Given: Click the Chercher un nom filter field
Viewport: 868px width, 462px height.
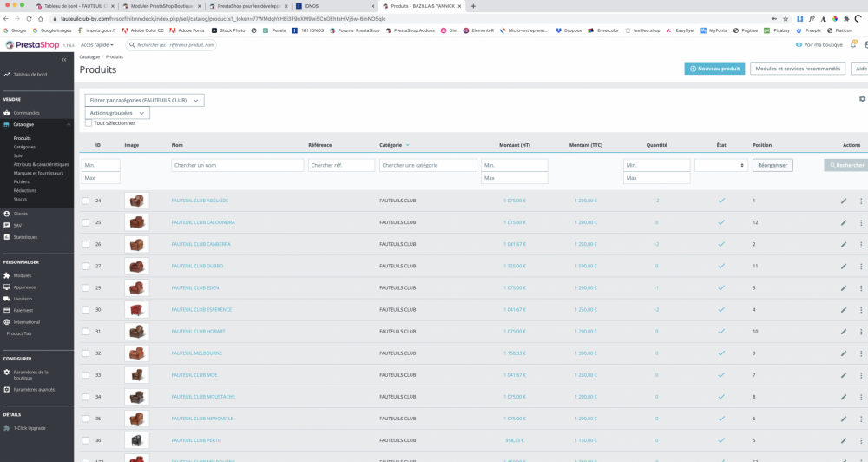Looking at the screenshot, I should click(x=237, y=165).
